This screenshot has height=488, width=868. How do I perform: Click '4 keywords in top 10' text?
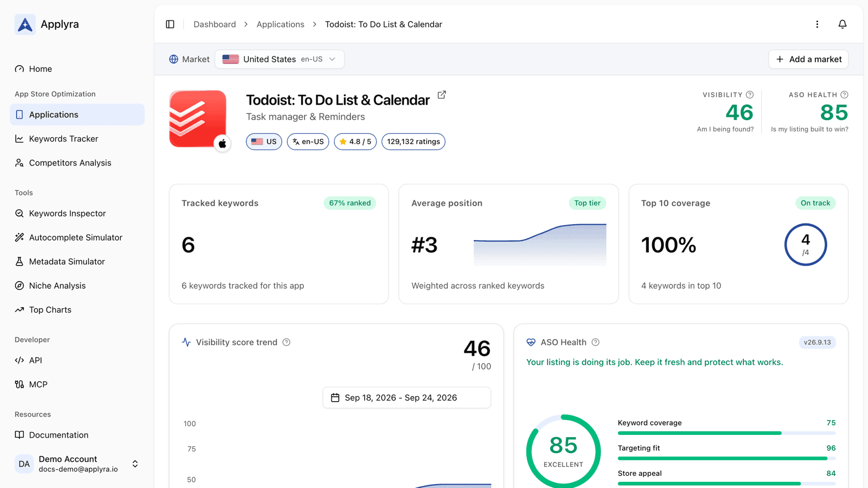coord(681,285)
